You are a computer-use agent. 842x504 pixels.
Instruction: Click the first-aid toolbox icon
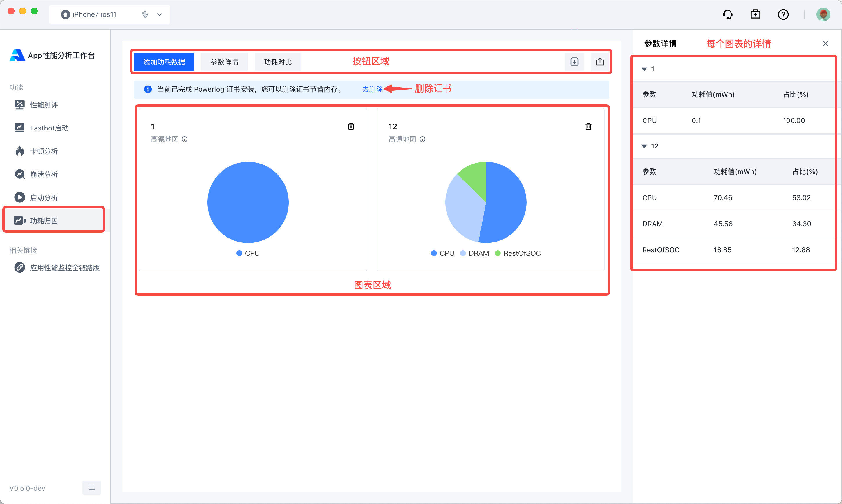[755, 14]
